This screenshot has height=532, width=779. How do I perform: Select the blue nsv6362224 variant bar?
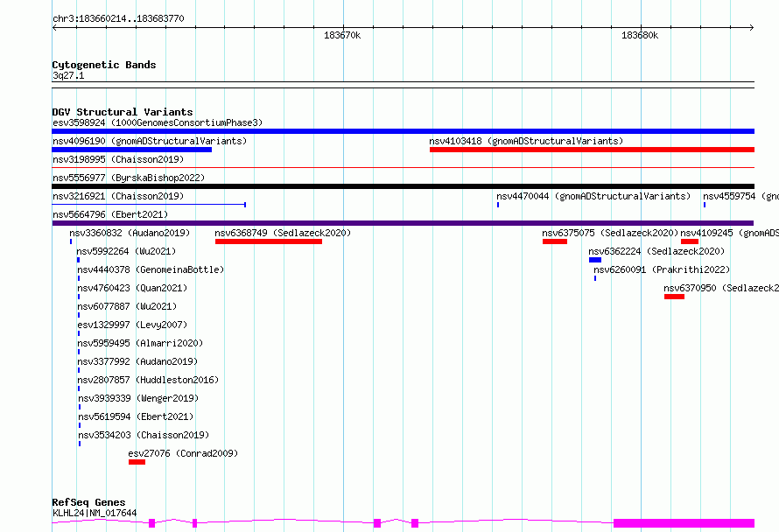coord(595,260)
